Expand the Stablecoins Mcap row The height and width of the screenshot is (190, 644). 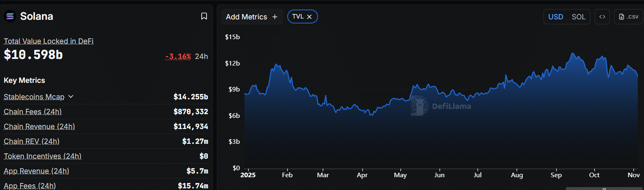coord(71,96)
